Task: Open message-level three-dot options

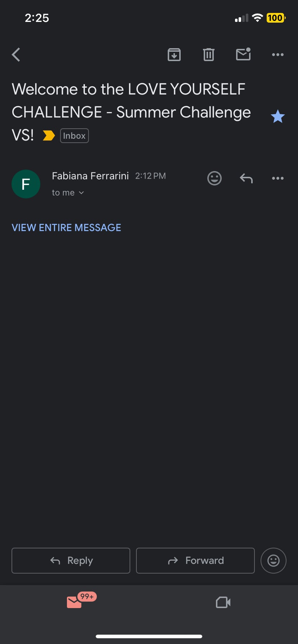Action: (278, 178)
